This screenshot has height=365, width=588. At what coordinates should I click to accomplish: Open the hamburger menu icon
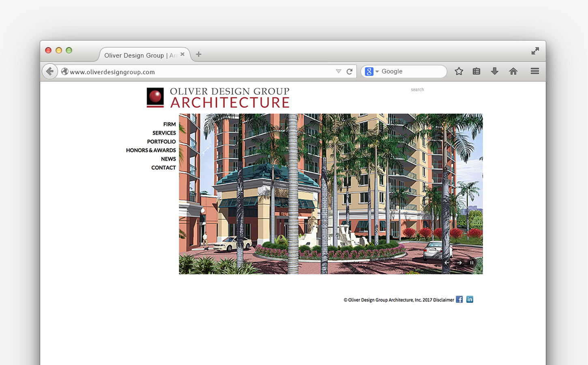(535, 71)
